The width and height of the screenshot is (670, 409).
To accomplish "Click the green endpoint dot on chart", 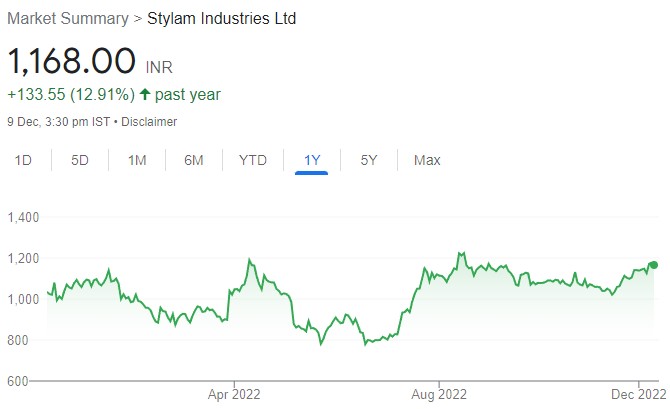I will pyautogui.click(x=653, y=265).
